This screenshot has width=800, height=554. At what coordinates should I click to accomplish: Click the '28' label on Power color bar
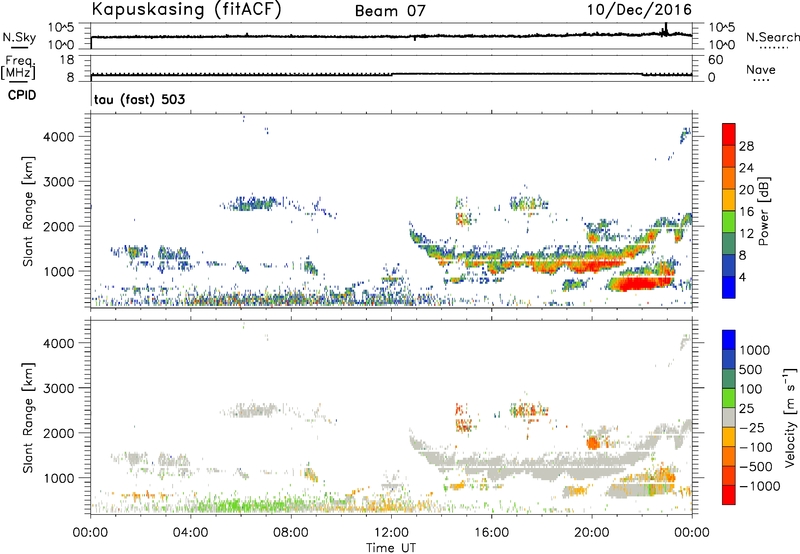746,146
